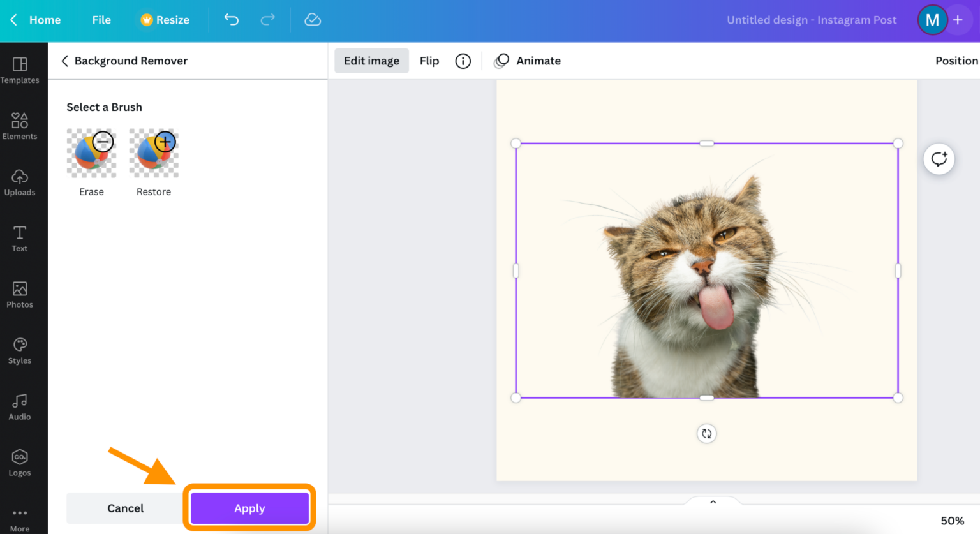Redo the last action
Image resolution: width=980 pixels, height=534 pixels.
267,20
